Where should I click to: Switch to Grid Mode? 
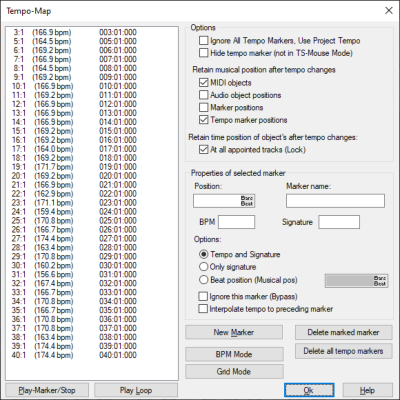[234, 372]
